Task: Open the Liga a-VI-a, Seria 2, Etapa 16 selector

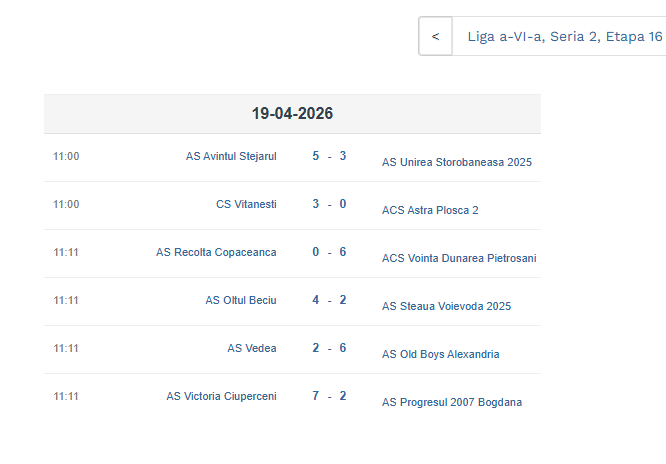Action: [564, 37]
